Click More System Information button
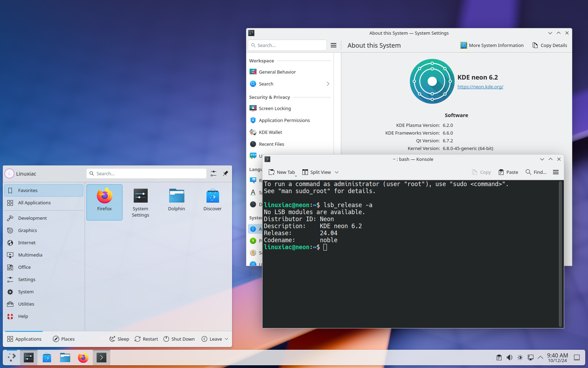 coord(492,45)
